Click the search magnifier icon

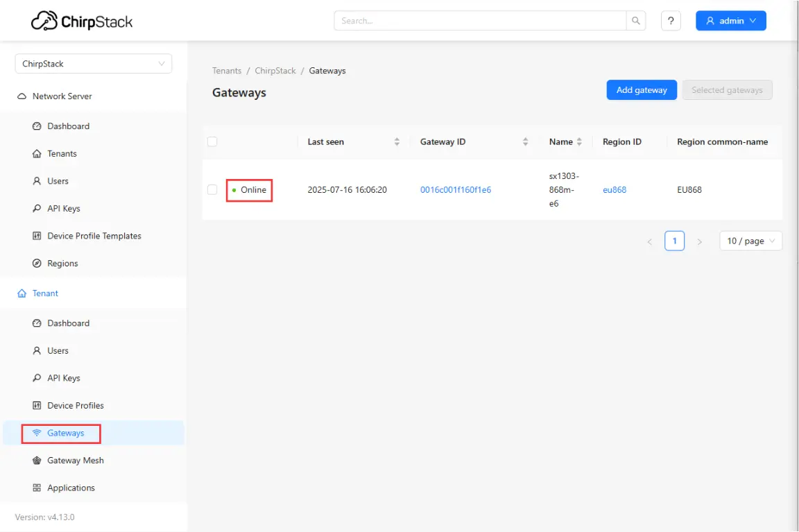635,20
